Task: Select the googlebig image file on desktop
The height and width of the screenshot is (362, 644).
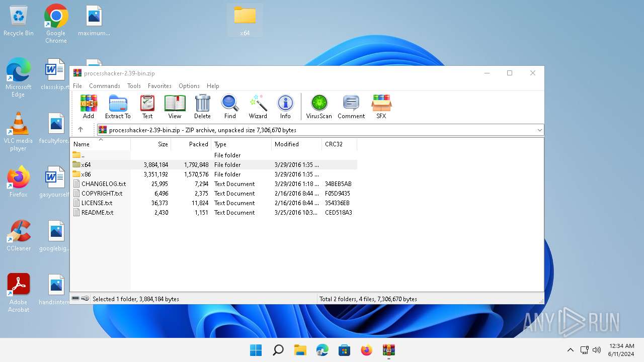Action: point(56,236)
